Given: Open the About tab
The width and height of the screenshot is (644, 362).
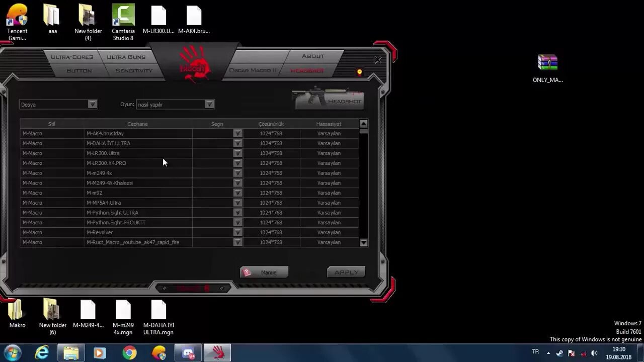Looking at the screenshot, I should tap(313, 56).
